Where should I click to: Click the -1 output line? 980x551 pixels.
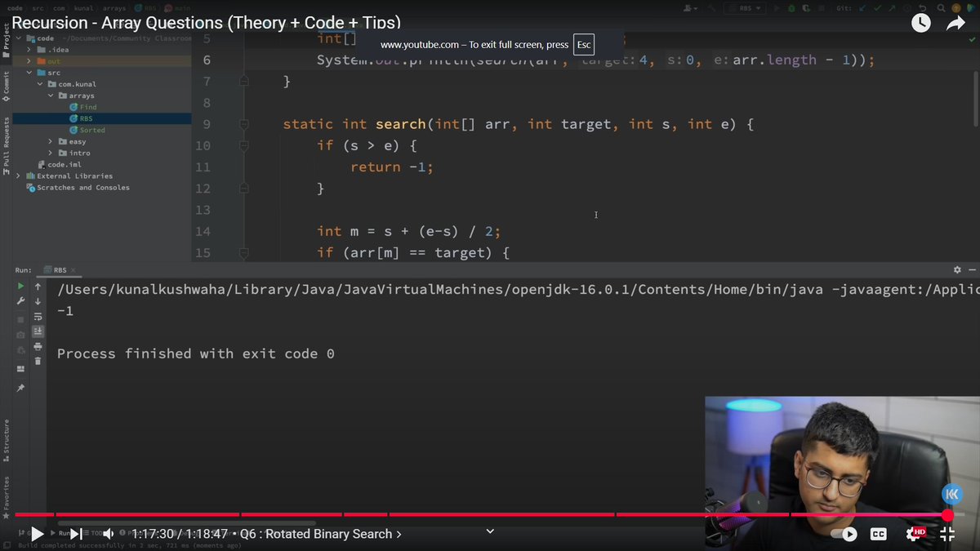pyautogui.click(x=65, y=311)
